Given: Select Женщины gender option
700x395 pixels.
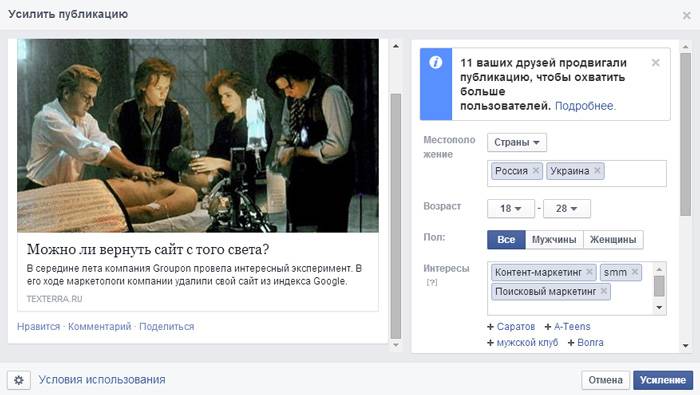Looking at the screenshot, I should [x=613, y=240].
